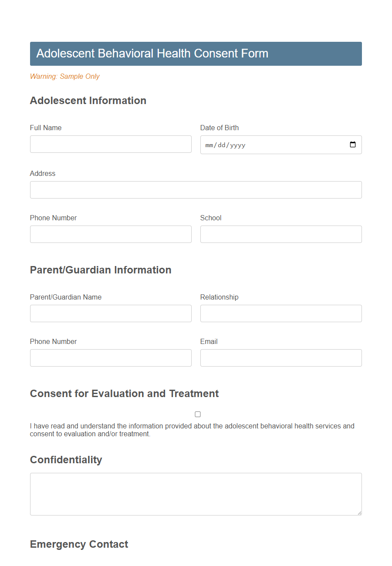Click the School input field

tap(280, 234)
